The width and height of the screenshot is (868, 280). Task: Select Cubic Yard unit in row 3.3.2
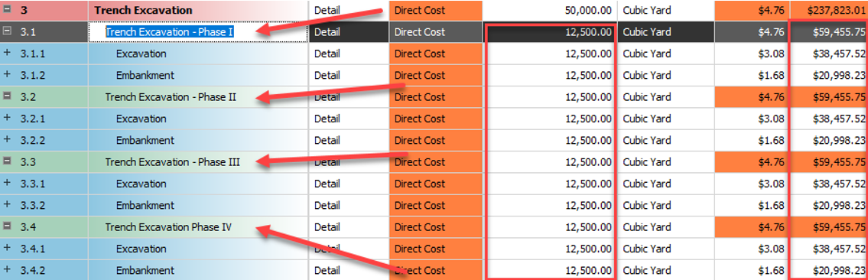(x=667, y=205)
